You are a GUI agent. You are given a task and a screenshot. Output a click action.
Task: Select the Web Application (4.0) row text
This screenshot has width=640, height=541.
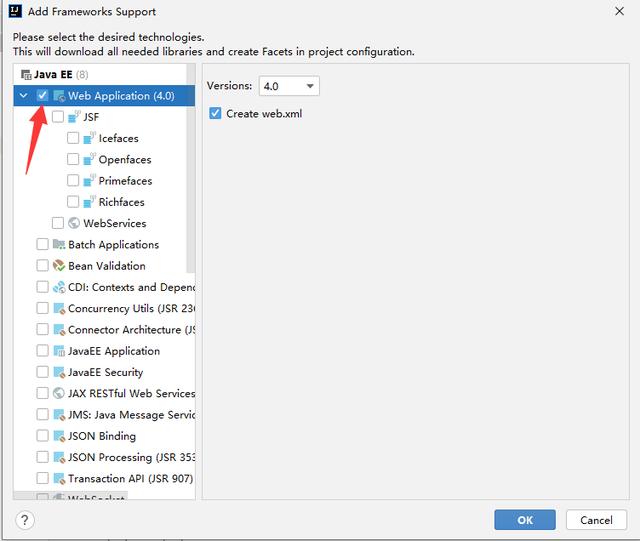point(121,96)
